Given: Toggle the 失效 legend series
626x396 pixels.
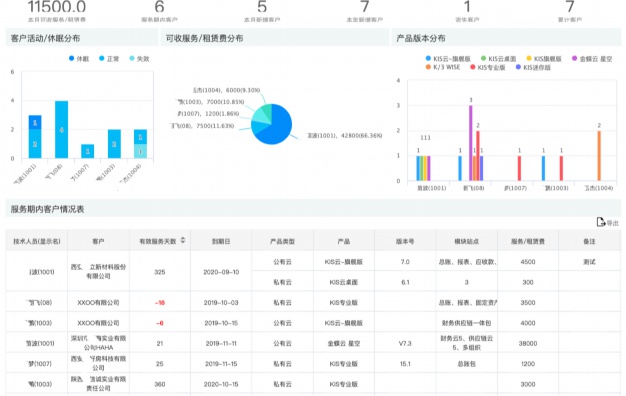Looking at the screenshot, I should click(139, 59).
